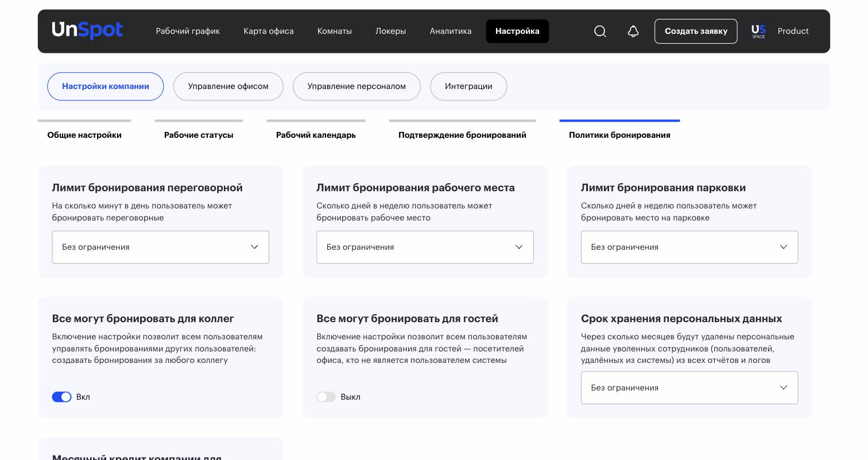Open the Рабочие статусы tab
The width and height of the screenshot is (868, 460).
tap(199, 135)
